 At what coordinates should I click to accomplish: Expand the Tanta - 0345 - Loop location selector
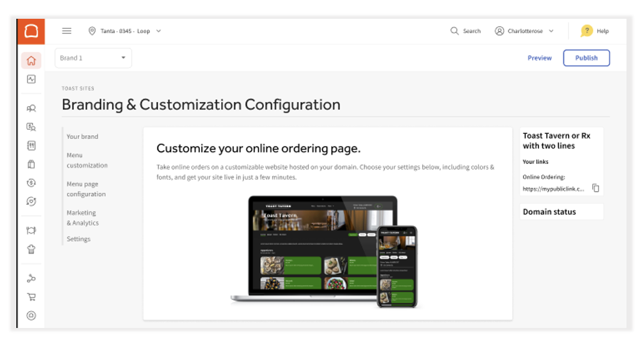tap(125, 31)
